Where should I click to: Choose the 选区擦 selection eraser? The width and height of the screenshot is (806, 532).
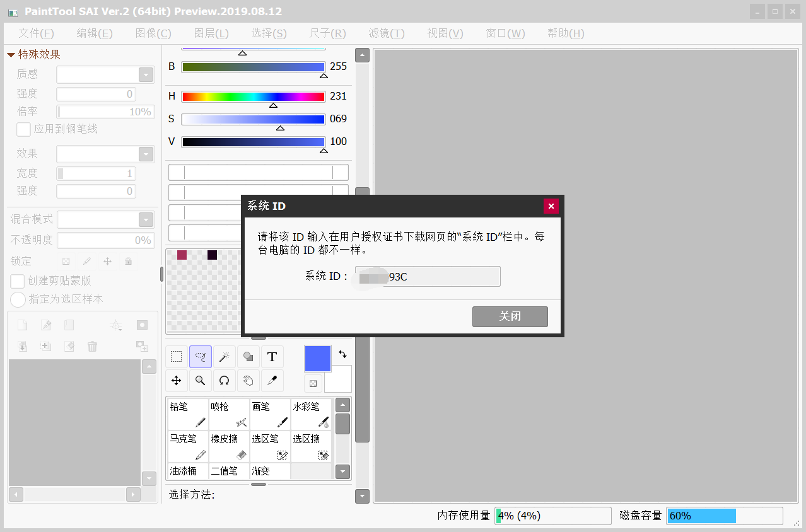[x=311, y=446]
